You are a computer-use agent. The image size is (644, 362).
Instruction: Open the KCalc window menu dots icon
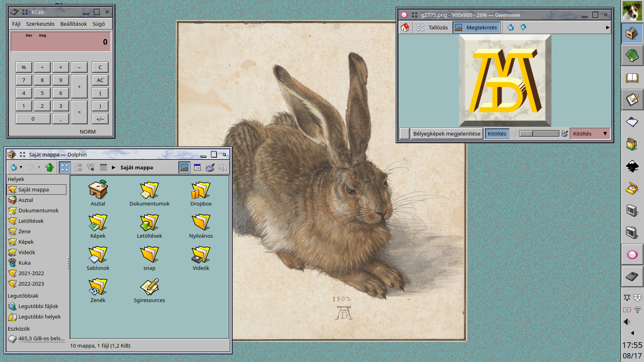coord(25,12)
